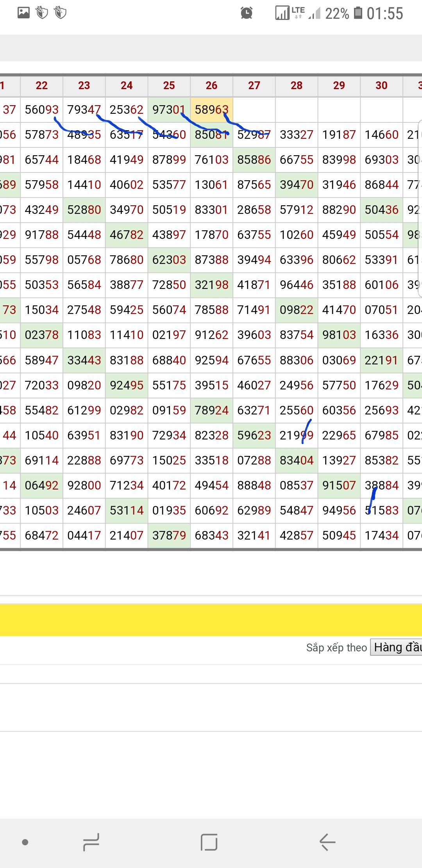Viewport: 422px width, 868px height.
Task: Open recent apps from the navigation bar
Action: click(x=91, y=842)
